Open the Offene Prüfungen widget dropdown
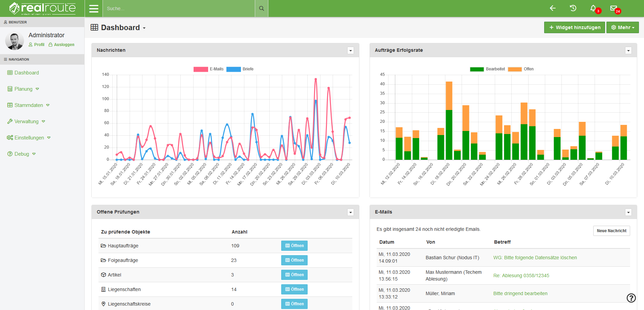The height and width of the screenshot is (310, 644). coord(351,212)
